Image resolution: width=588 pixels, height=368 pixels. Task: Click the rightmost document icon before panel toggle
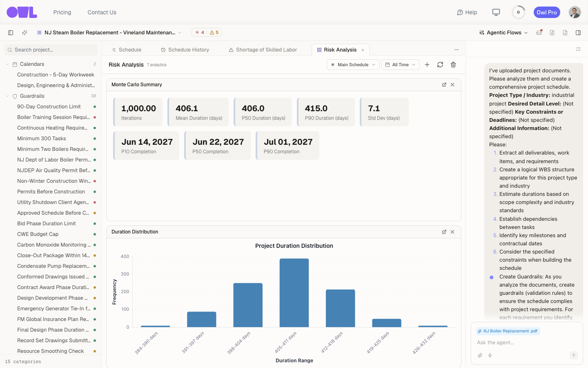click(565, 33)
